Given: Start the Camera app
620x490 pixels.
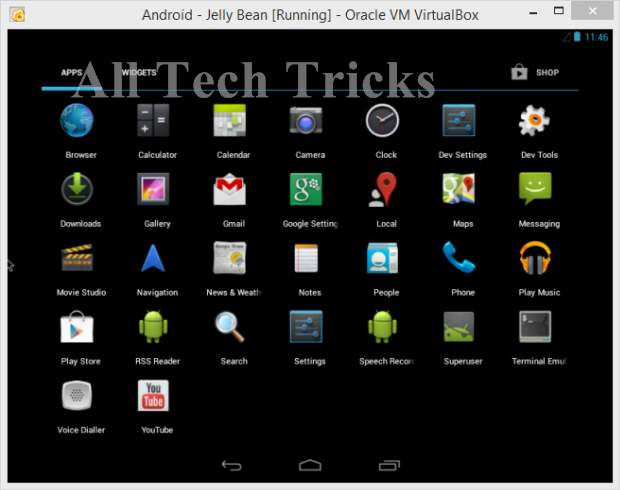Looking at the screenshot, I should pos(306,120).
